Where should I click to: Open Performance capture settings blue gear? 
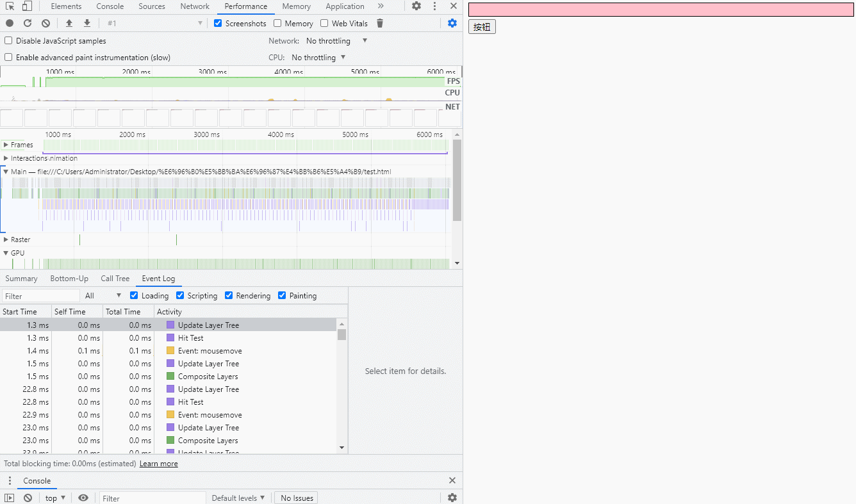(x=452, y=23)
